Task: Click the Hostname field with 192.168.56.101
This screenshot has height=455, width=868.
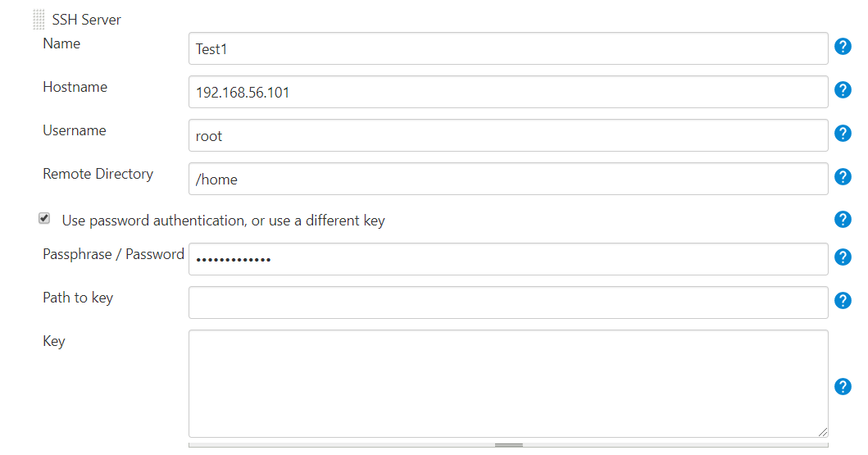Action: point(508,92)
